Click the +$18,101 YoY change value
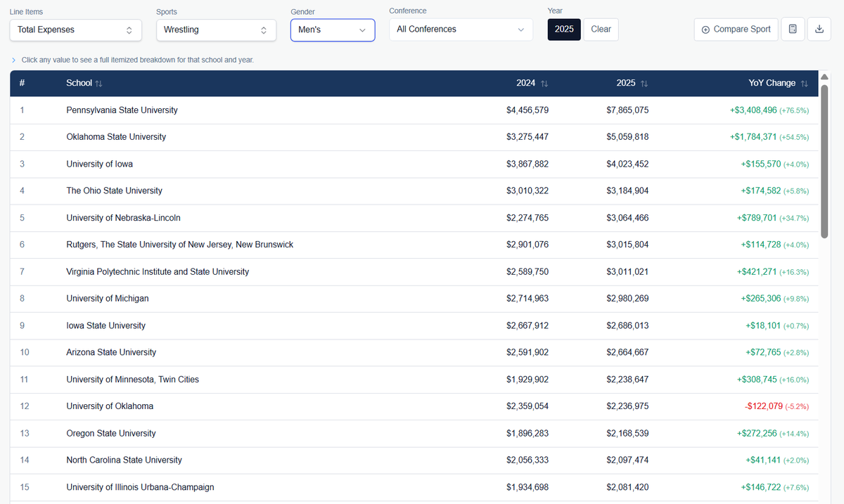Screen dimensions: 844x504 [x=762, y=325]
